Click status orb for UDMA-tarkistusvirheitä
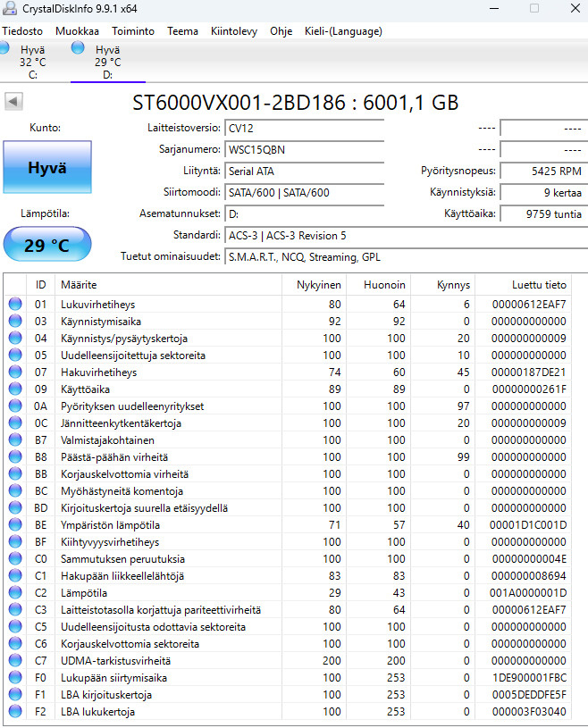The width and height of the screenshot is (588, 728). click(x=15, y=660)
